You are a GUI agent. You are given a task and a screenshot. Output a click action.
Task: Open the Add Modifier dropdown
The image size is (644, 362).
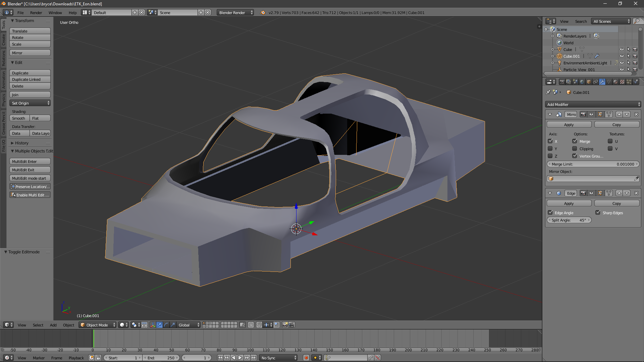(x=593, y=104)
